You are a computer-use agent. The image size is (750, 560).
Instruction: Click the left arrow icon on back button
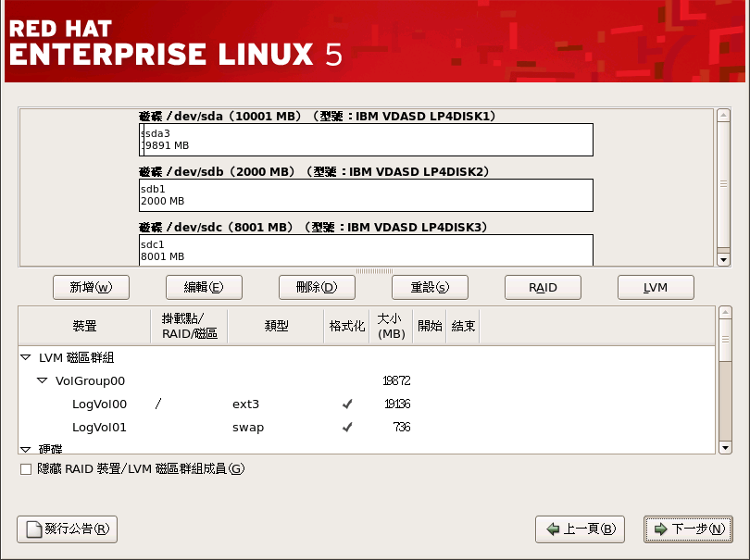(553, 529)
